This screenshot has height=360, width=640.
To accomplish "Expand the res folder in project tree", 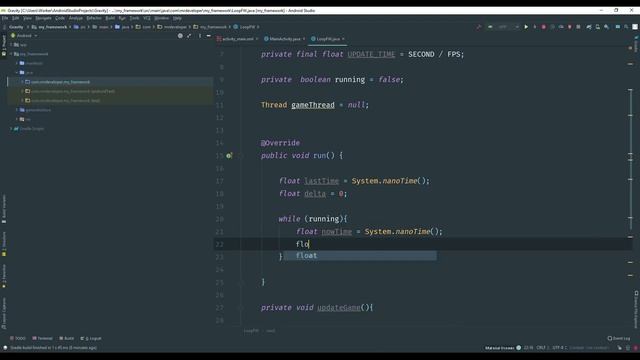I will [x=17, y=119].
